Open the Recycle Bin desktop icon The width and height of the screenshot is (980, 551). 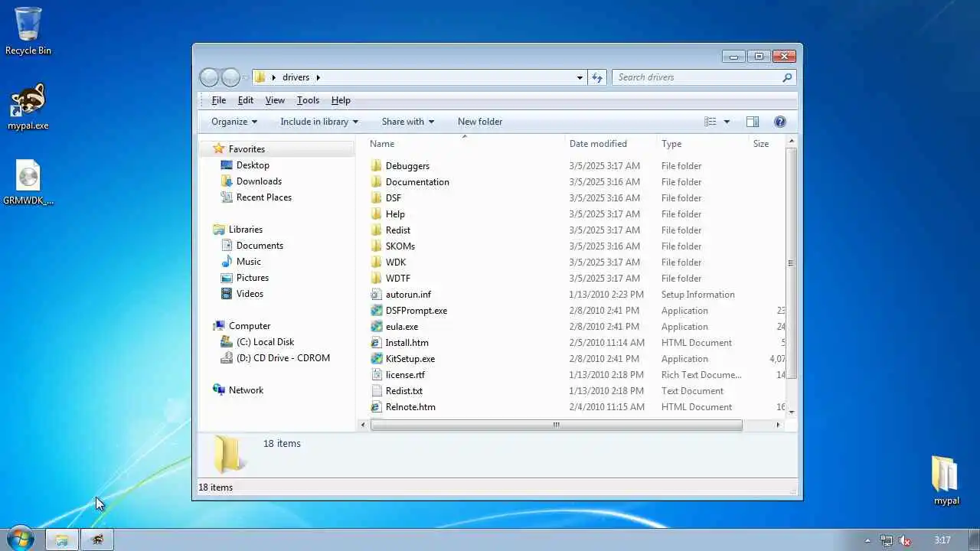(x=28, y=31)
